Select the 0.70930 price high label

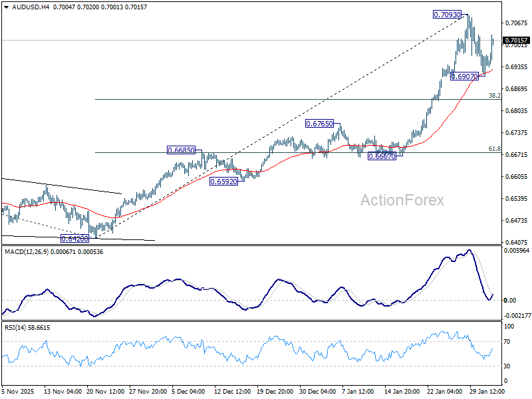447,15
